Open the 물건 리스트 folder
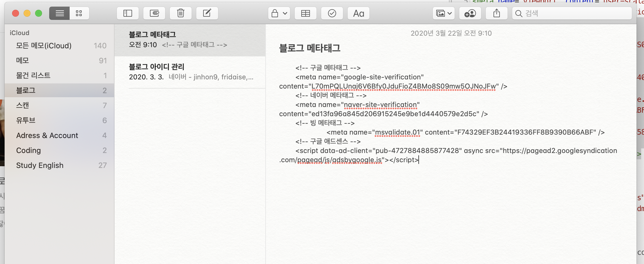 pos(59,76)
